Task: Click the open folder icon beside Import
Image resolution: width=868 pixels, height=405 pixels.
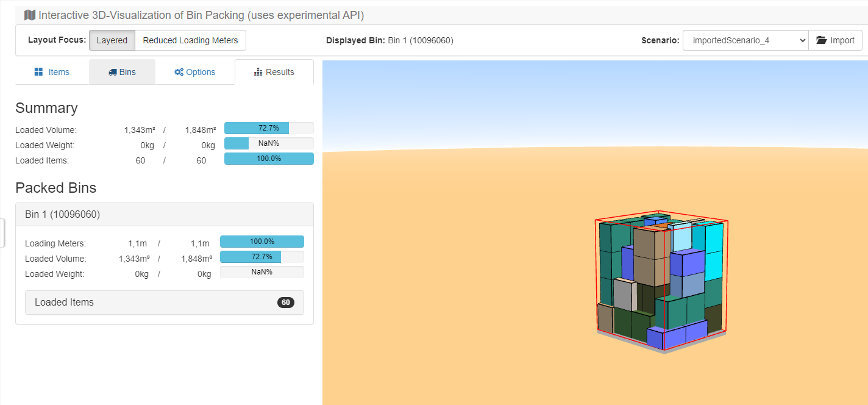Action: 821,40
